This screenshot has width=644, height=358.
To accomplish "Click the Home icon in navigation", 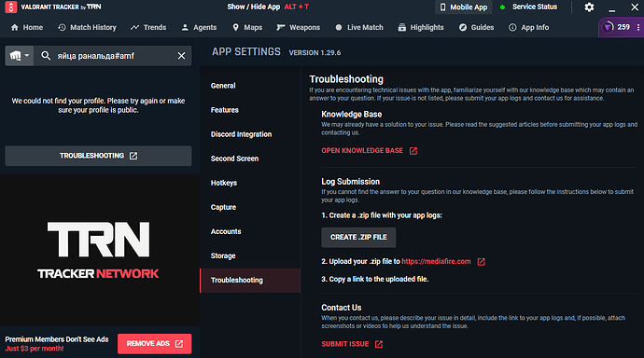I will click(15, 27).
